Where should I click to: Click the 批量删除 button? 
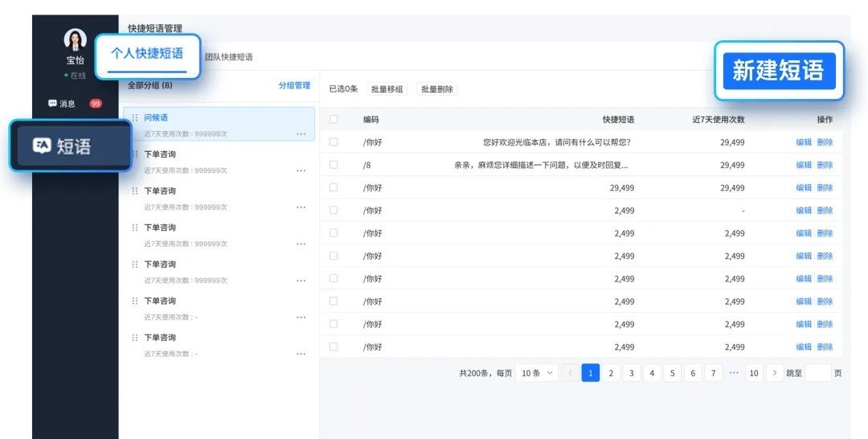tap(436, 89)
